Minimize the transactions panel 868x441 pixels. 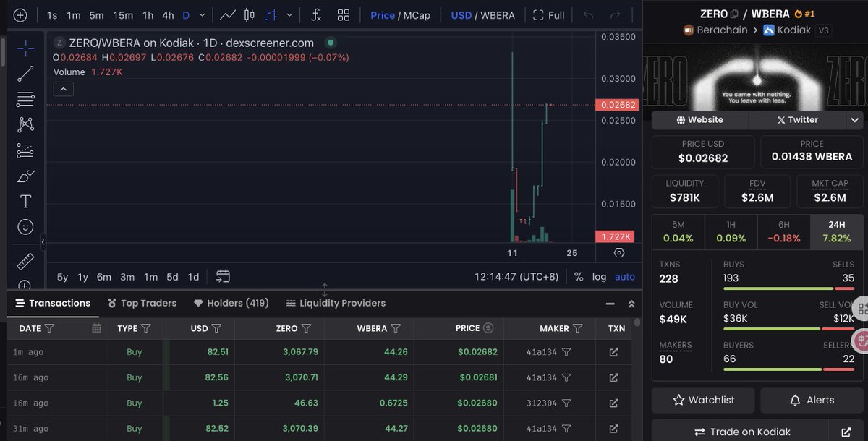click(610, 304)
